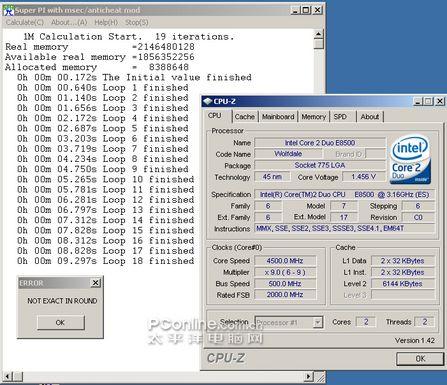Click the '1M Calculation Start' line

[129, 37]
